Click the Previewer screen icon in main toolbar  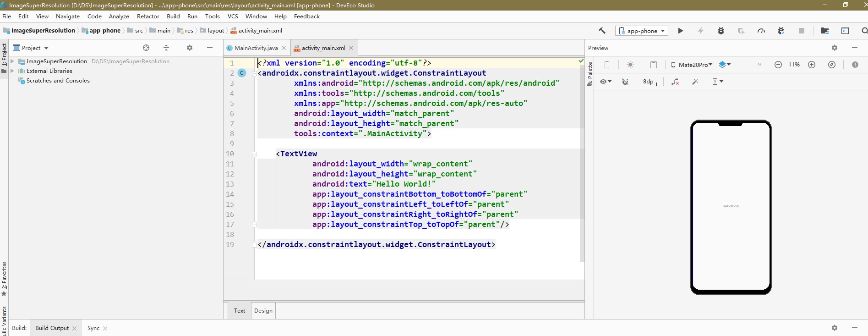click(x=845, y=31)
